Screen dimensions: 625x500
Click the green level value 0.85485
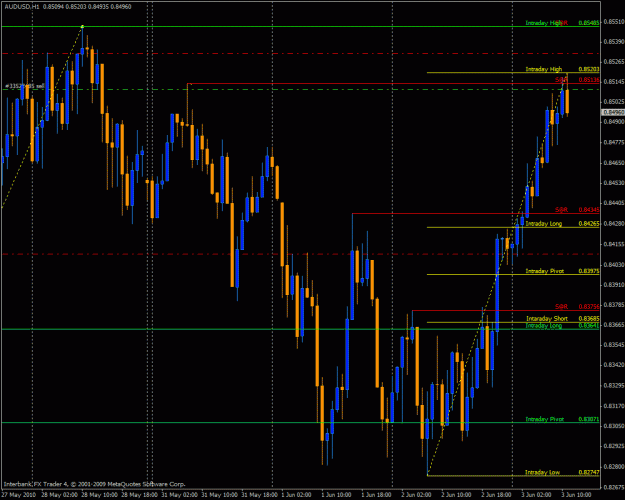click(x=589, y=23)
